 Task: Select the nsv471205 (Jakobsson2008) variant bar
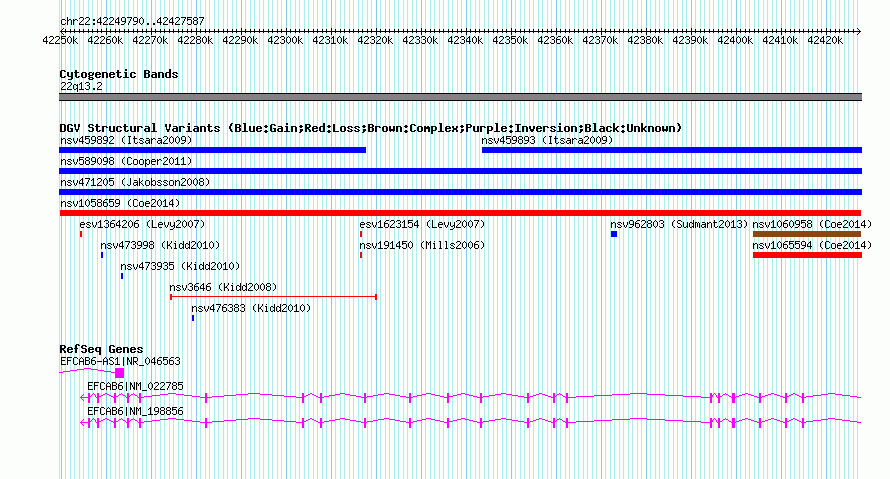[460, 192]
